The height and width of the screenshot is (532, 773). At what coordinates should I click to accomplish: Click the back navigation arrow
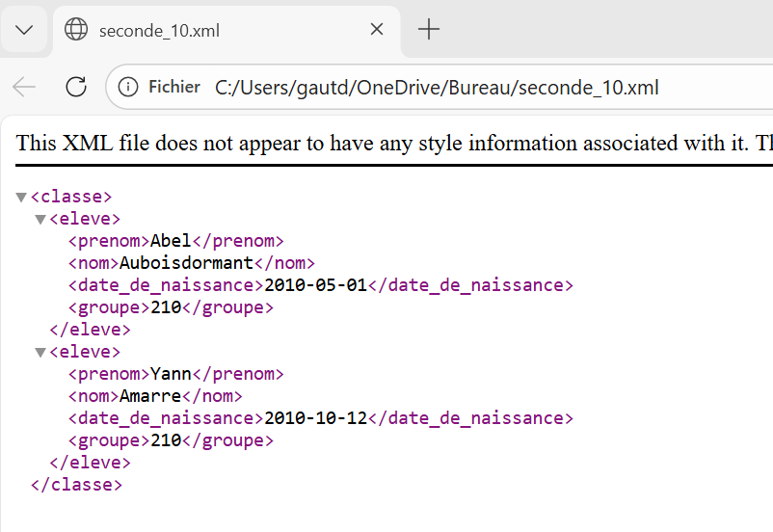click(24, 87)
